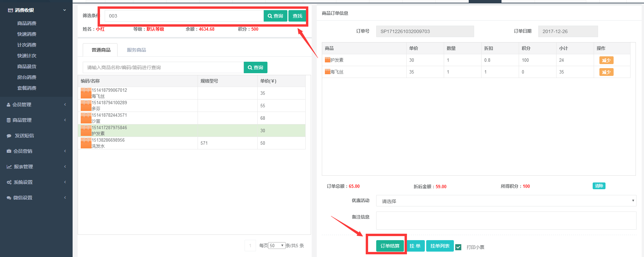
Task: Expand the 会员管理 menu arrow
Action: click(65, 105)
